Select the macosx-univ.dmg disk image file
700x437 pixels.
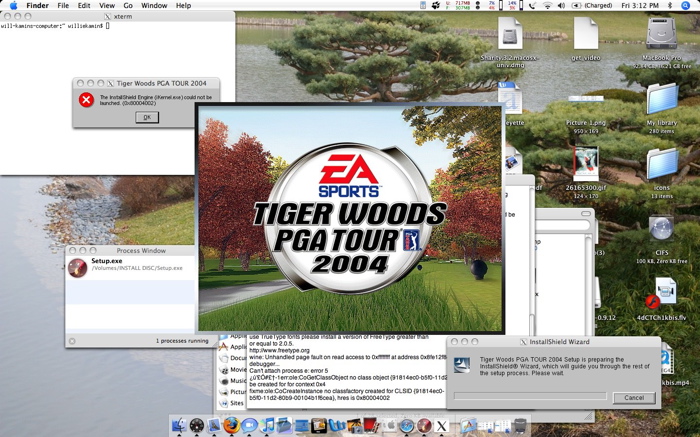(x=509, y=33)
